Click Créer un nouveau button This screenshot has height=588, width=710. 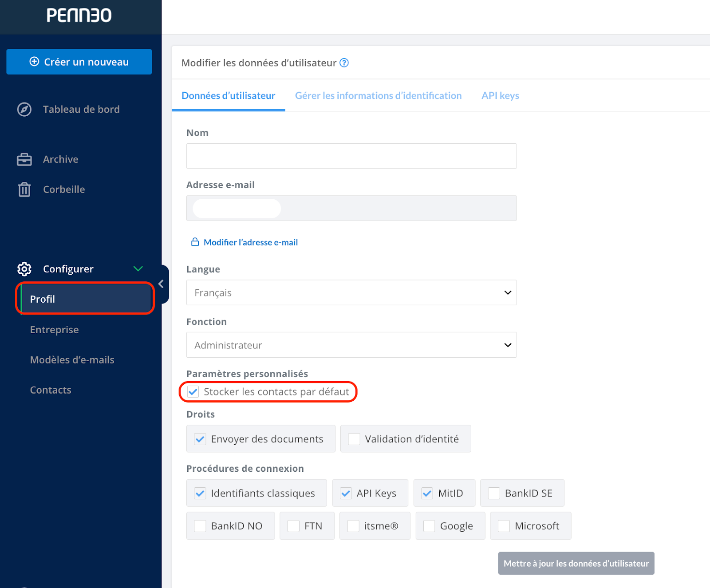79,62
